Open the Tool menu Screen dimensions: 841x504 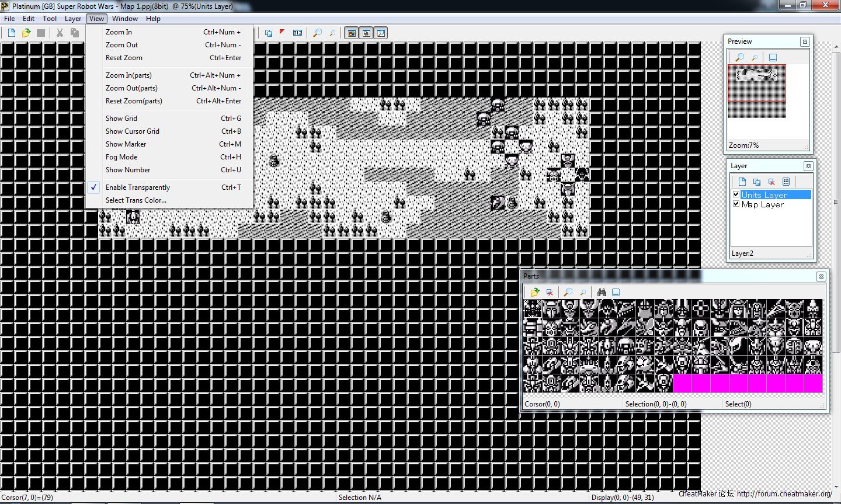pyautogui.click(x=50, y=19)
